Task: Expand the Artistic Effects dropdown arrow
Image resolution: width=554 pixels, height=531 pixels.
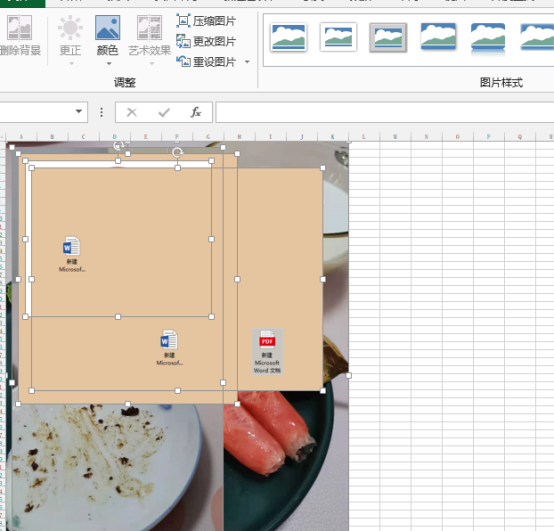Action: [152, 64]
